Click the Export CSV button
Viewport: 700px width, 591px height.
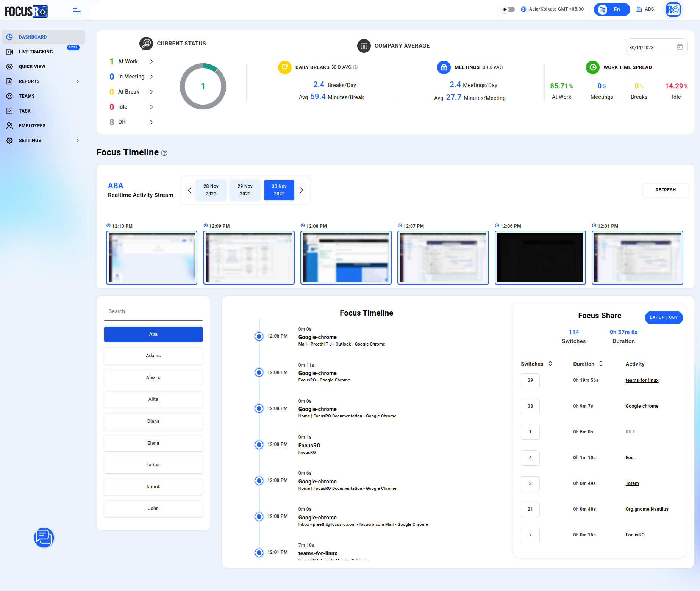tap(664, 317)
